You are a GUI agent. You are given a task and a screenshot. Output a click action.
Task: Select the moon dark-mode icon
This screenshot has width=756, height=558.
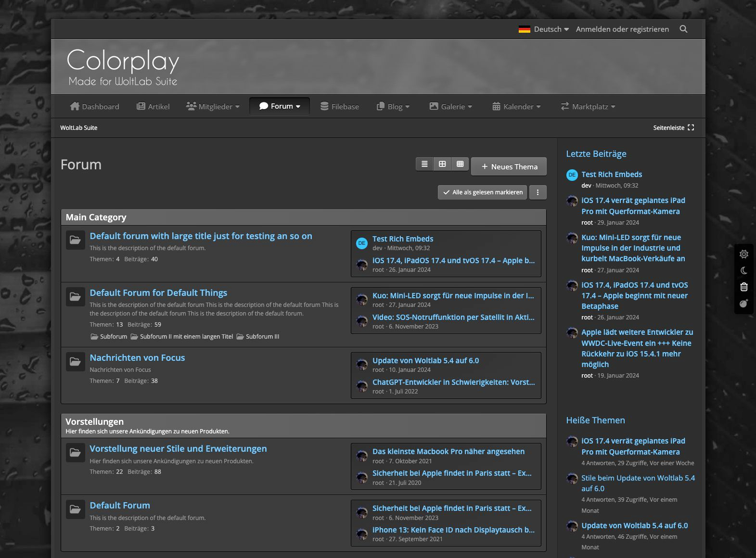coord(744,271)
